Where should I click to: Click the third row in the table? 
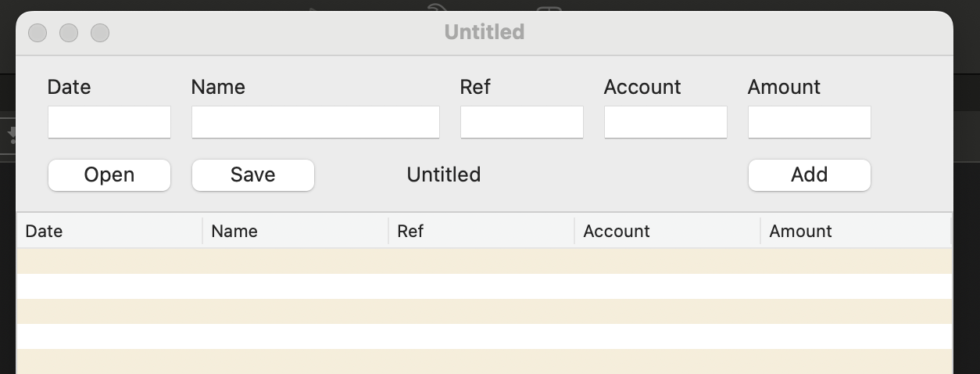[x=485, y=311]
